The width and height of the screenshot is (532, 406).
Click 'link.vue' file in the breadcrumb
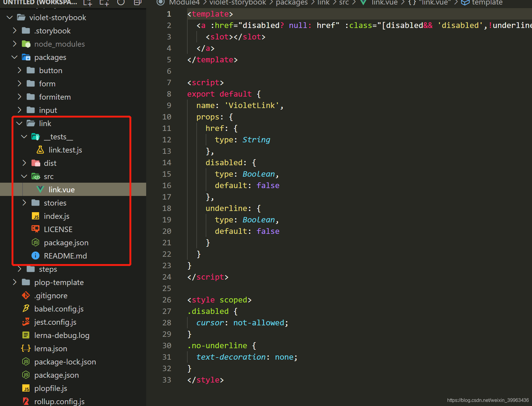384,3
